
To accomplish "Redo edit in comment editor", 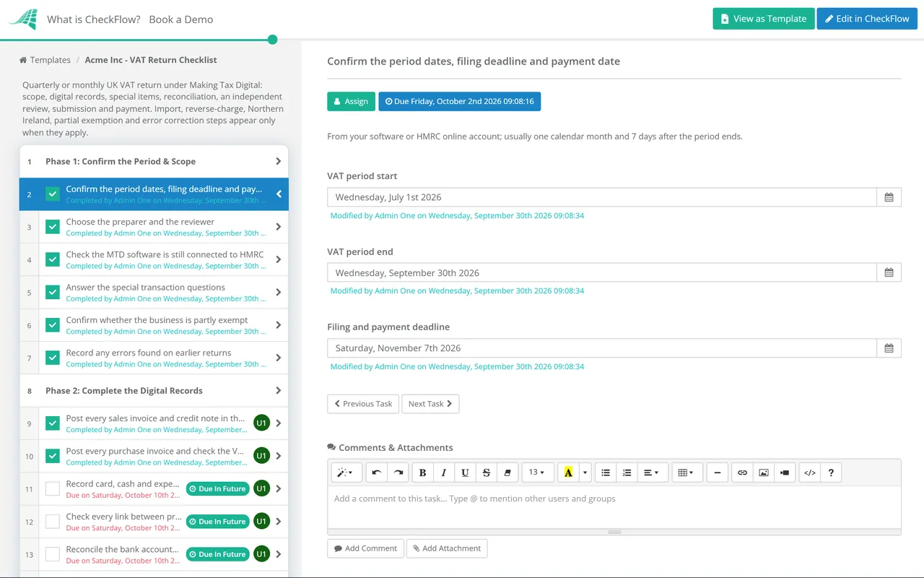I will click(398, 473).
